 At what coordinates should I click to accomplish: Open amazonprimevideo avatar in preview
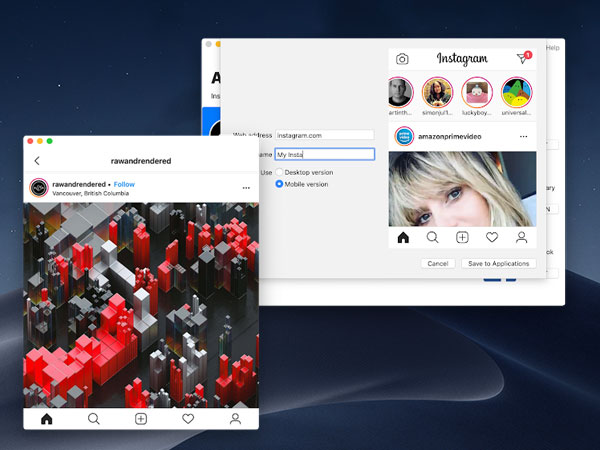[x=404, y=136]
